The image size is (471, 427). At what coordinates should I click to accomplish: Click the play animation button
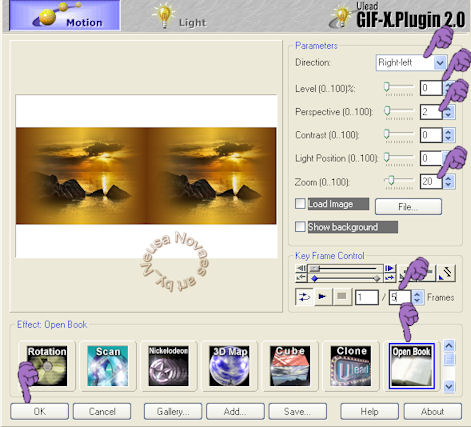click(322, 296)
